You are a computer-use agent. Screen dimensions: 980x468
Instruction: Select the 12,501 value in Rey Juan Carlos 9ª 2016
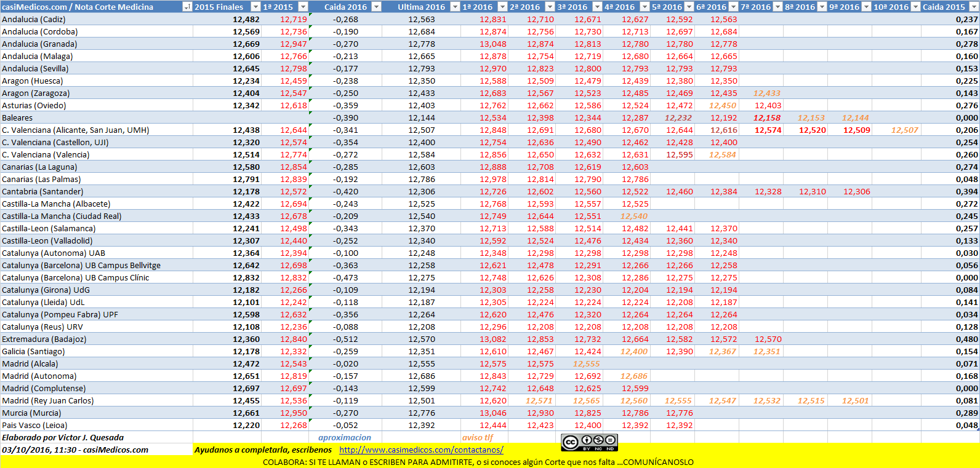[856, 400]
